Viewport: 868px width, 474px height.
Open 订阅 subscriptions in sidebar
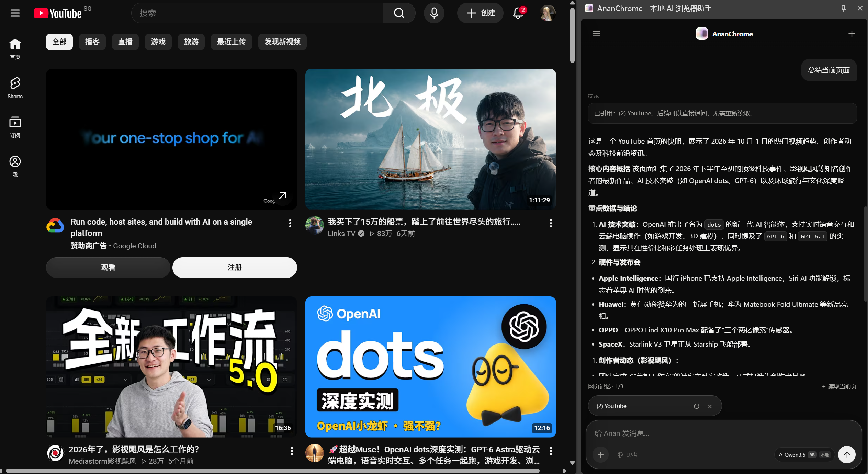15,127
